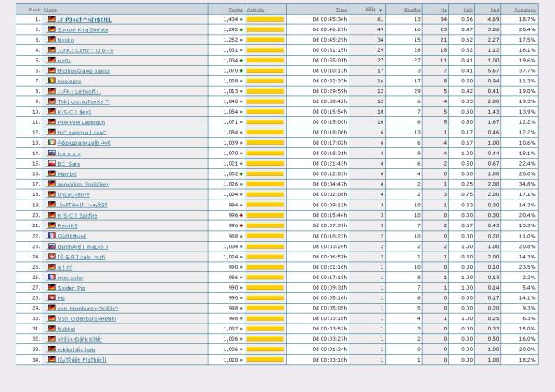Click the flag icon beside mini-velor
The image size is (555, 392).
tap(51, 277)
